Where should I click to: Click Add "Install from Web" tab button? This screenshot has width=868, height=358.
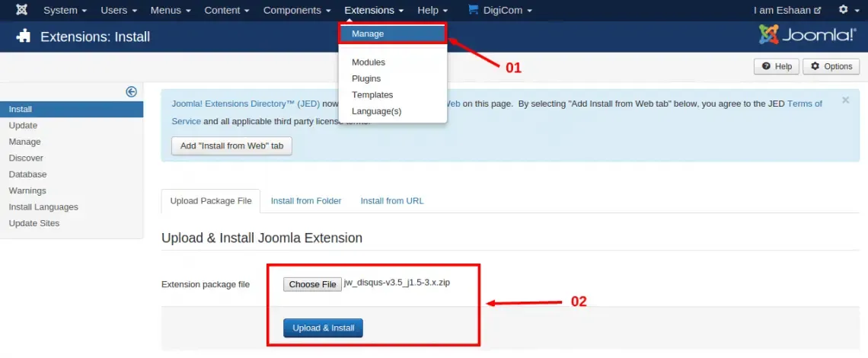point(231,145)
